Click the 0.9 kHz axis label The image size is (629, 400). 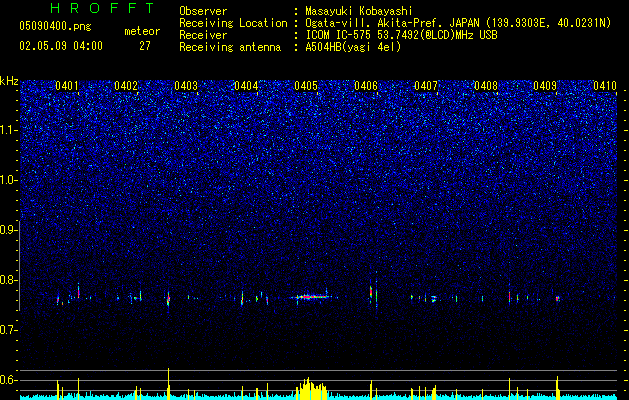(8, 230)
